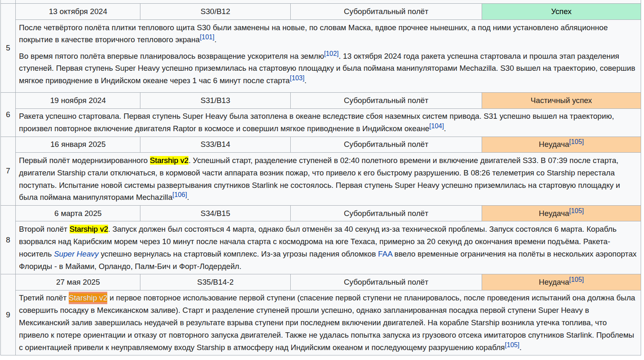Screen dimensions: 644x360
Task: Open footnote link [101]
Action: click(207, 37)
